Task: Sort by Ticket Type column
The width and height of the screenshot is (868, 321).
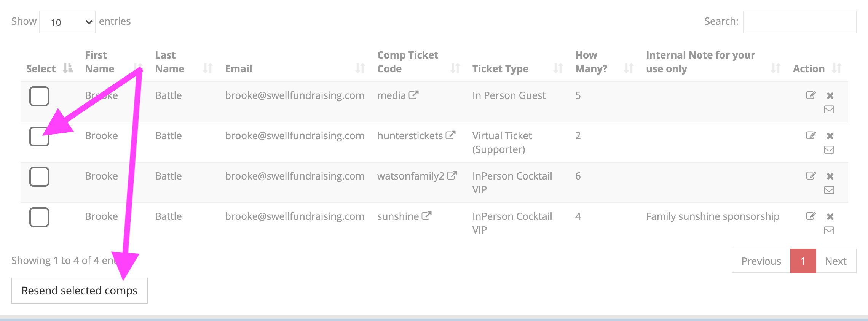Action: 500,68
